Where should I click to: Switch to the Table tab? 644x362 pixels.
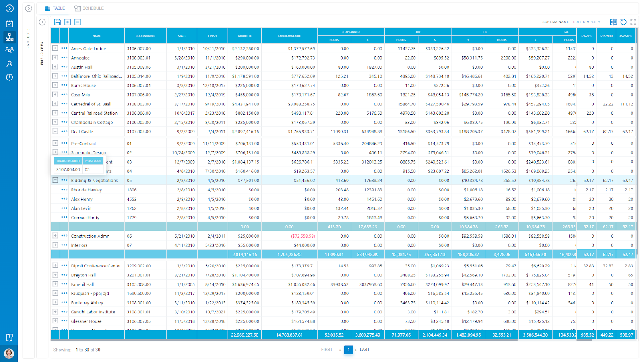click(x=54, y=8)
